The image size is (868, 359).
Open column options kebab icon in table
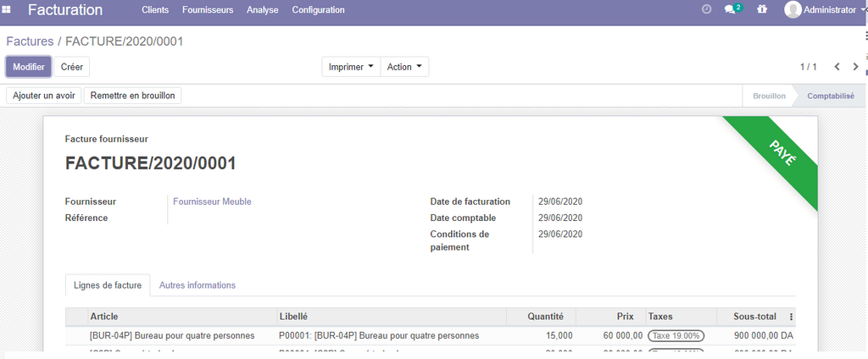(791, 317)
